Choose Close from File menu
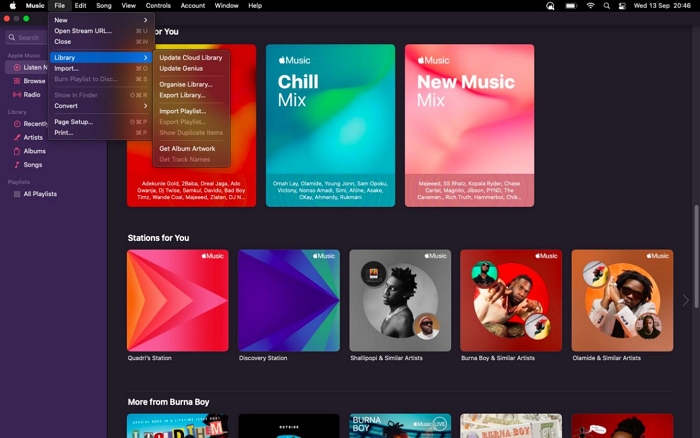700x438 pixels. pyautogui.click(x=101, y=42)
